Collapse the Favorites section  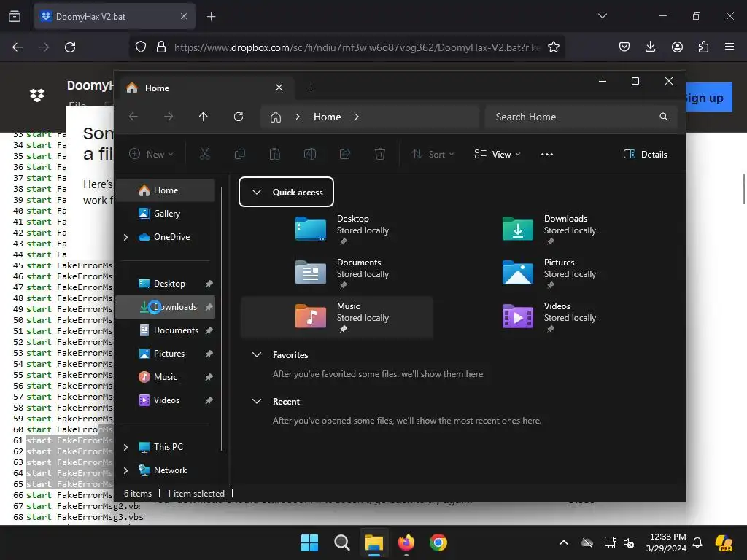coord(257,355)
